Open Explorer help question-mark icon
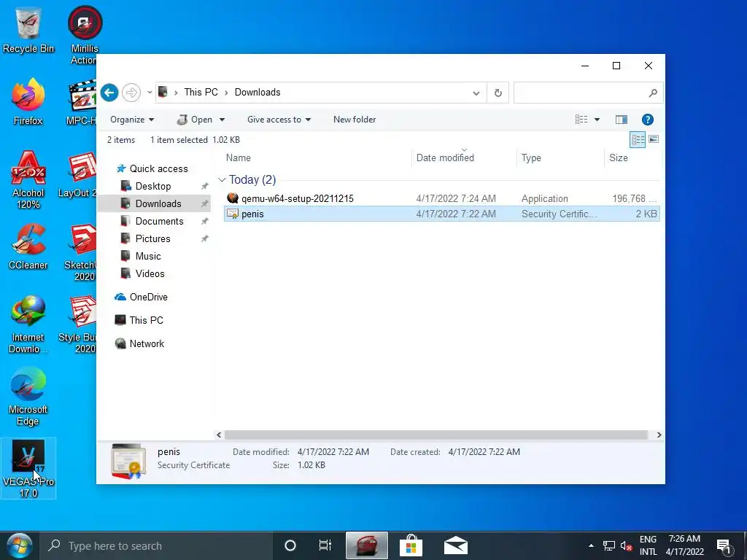This screenshot has height=560, width=747. point(648,120)
